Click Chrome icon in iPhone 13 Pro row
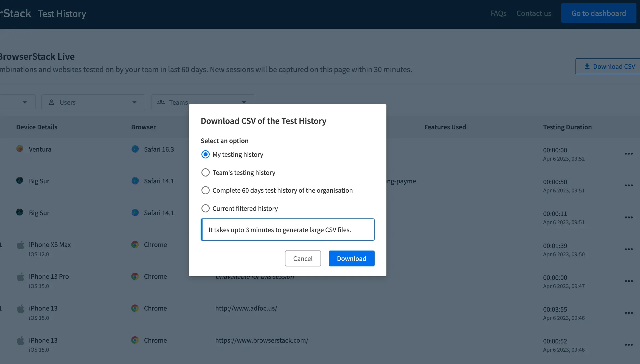 pyautogui.click(x=135, y=276)
